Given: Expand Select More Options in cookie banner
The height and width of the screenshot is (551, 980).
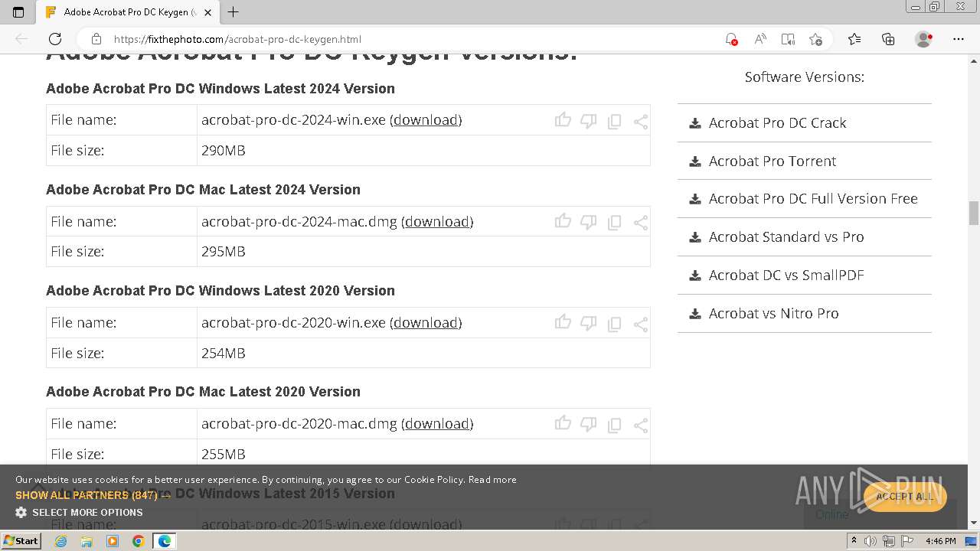Looking at the screenshot, I should tap(79, 512).
